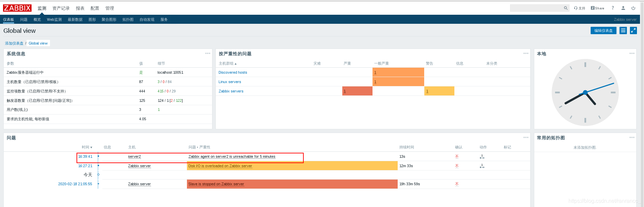Click actions icon for Disk I/O problem
This screenshot has height=207, width=644.
482,166
